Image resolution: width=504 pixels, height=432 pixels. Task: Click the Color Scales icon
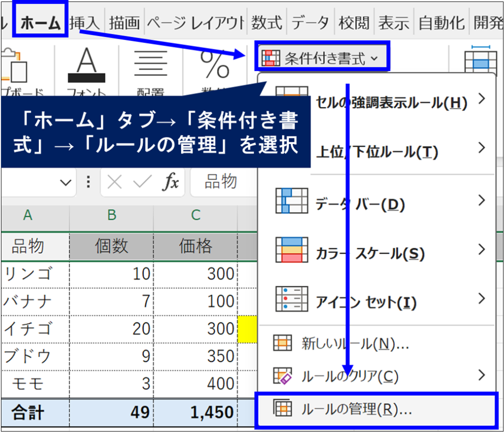point(291,250)
